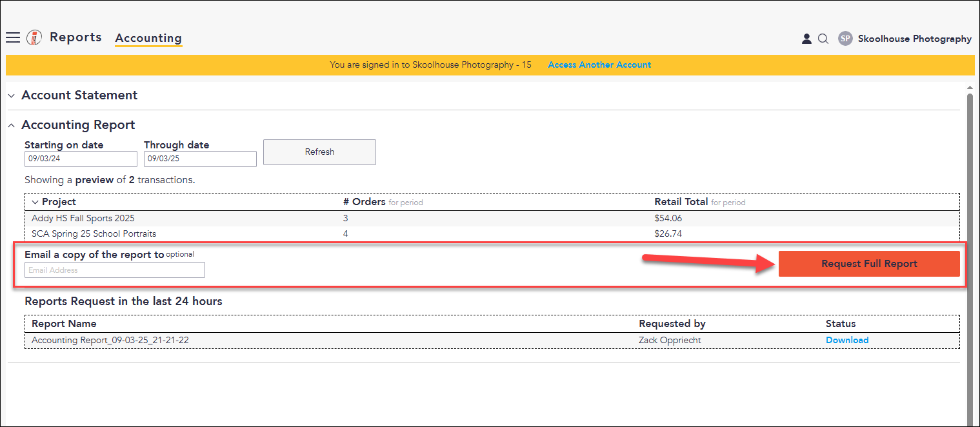Click Accounting Report_09-03-25_21-21-22 report name
The width and height of the screenshot is (980, 427).
[110, 340]
